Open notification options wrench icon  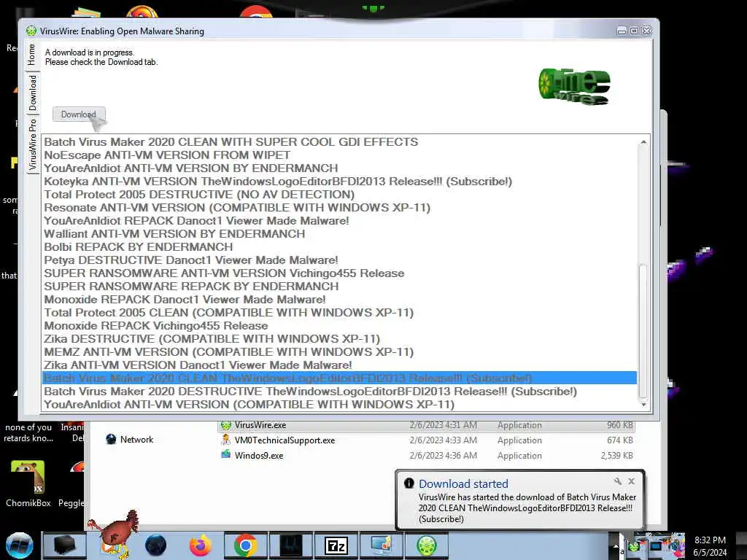tap(617, 481)
